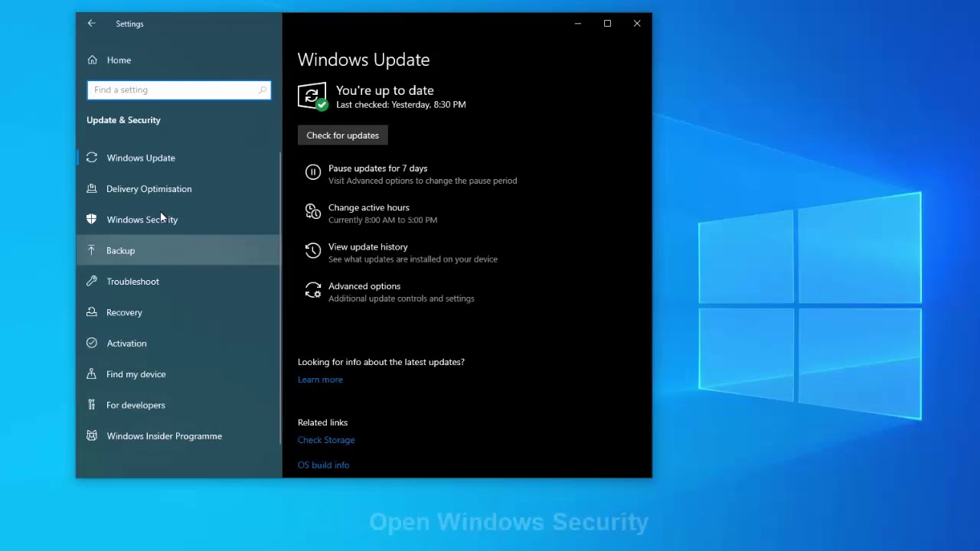980x551 pixels.
Task: Click the pause updates icon
Action: (x=312, y=172)
